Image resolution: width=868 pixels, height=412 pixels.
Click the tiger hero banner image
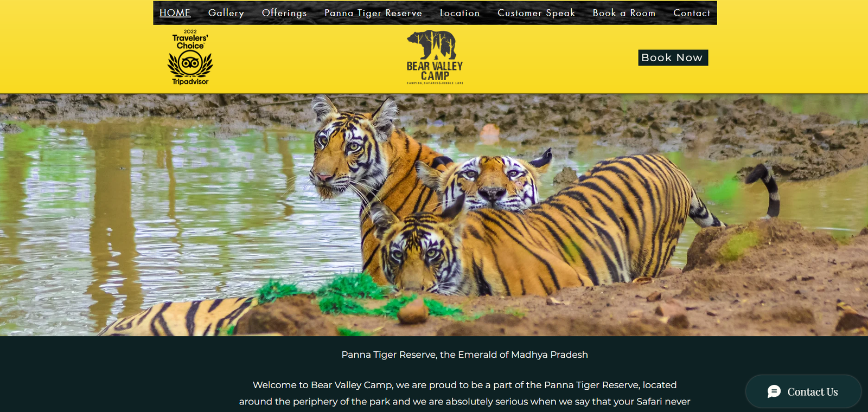click(x=434, y=215)
